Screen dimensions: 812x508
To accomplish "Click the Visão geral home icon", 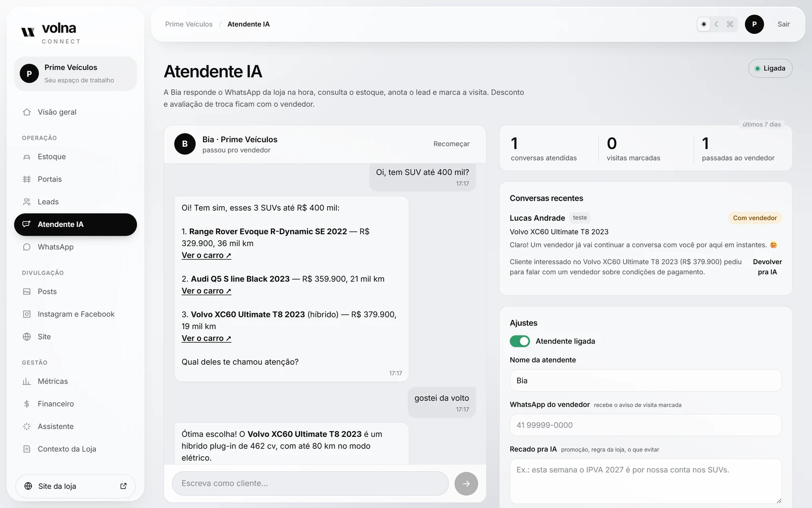I will 27,112.
